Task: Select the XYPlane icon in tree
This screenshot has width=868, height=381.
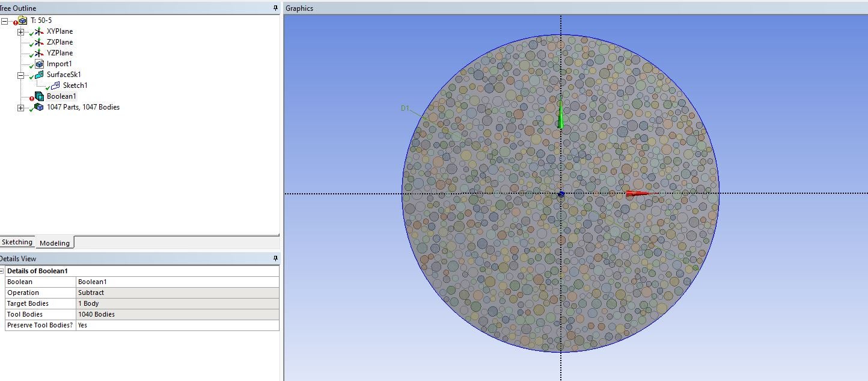Action: 39,31
